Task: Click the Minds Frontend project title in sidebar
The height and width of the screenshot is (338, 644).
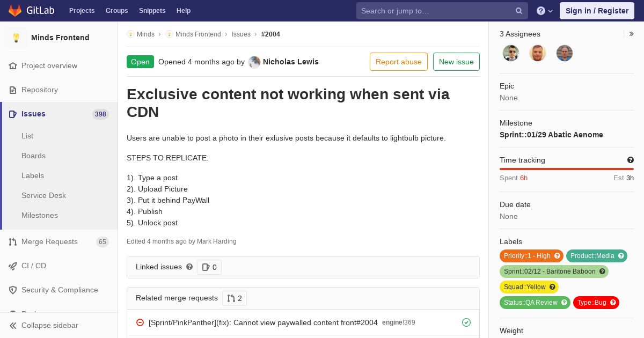Action: pos(60,38)
